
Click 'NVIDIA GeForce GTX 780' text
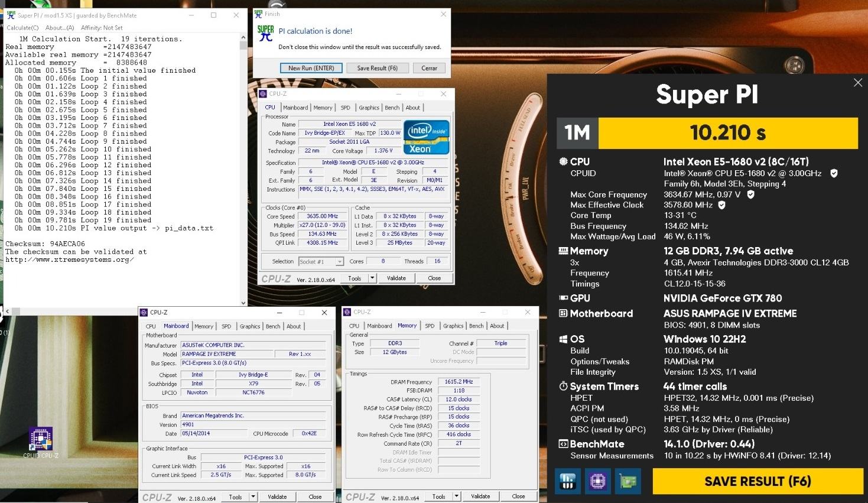point(723,298)
